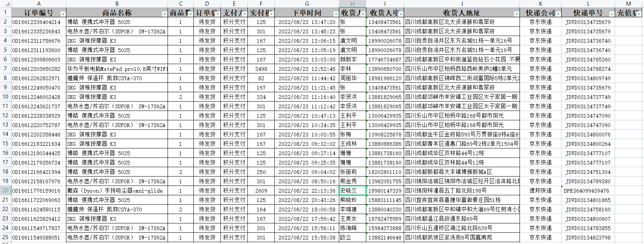The image size is (644, 244).
Task: Click the recipient cell 颜新宇
Action: tap(352, 60)
